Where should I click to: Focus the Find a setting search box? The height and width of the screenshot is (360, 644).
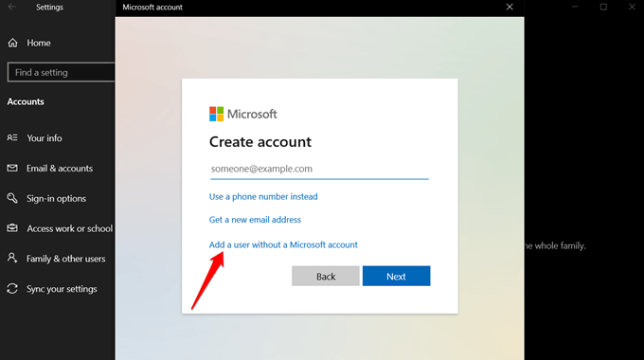point(62,72)
